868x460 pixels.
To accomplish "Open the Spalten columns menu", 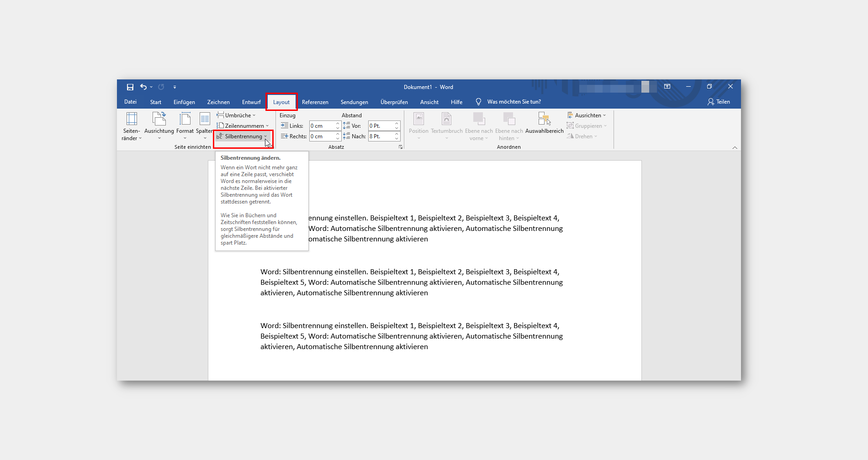I will click(205, 126).
